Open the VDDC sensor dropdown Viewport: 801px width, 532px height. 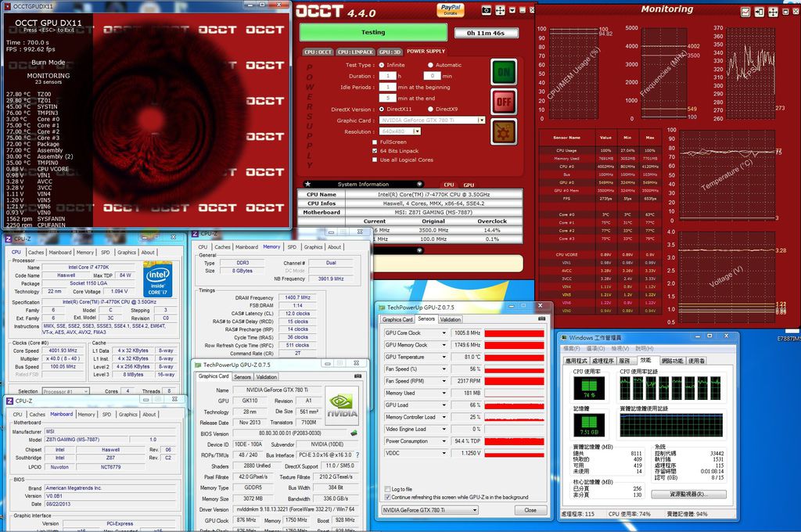[x=444, y=453]
